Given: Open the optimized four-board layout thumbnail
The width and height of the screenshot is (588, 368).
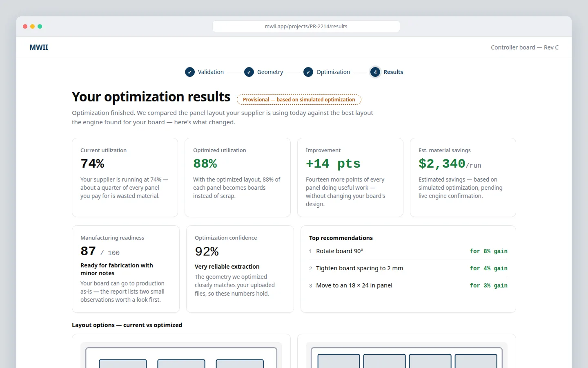Looking at the screenshot, I should coord(407,355).
